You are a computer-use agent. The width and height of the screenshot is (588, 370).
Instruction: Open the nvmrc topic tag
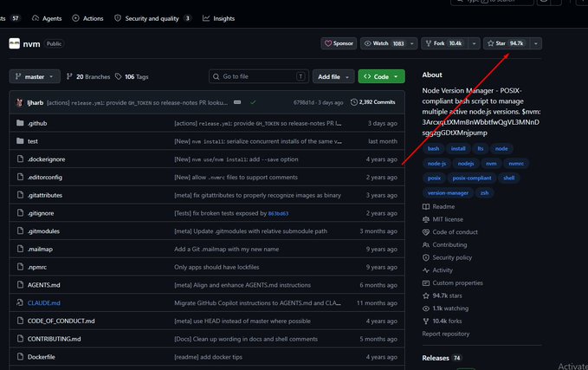click(x=516, y=164)
